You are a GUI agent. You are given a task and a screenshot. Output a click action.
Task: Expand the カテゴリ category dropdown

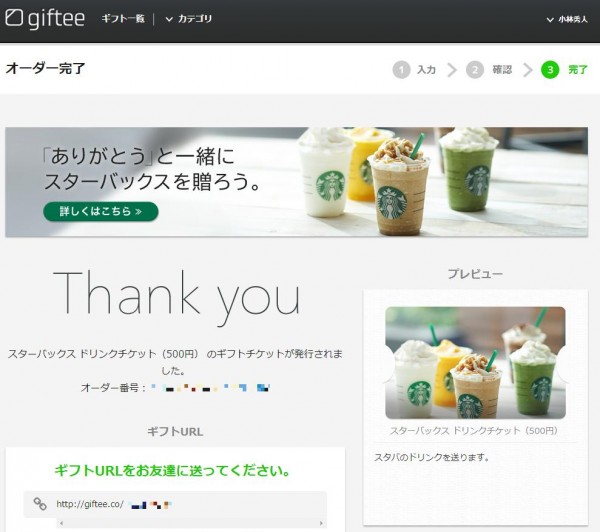(189, 19)
